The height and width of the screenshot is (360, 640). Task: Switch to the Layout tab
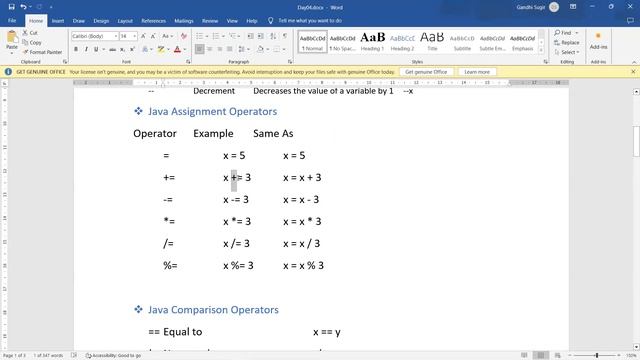pos(125,21)
